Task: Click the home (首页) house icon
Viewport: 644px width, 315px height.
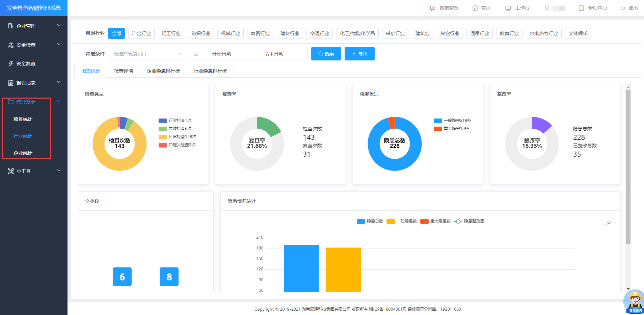Action: tap(475, 8)
